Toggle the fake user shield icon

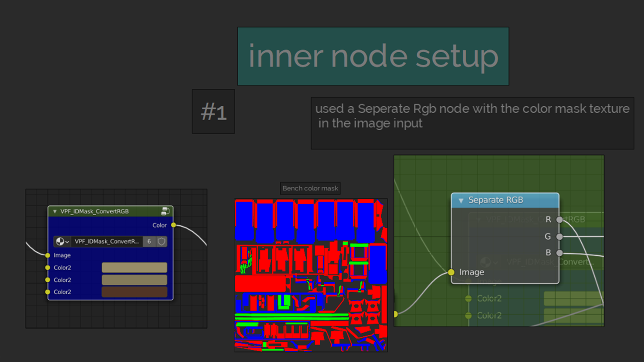(x=161, y=241)
